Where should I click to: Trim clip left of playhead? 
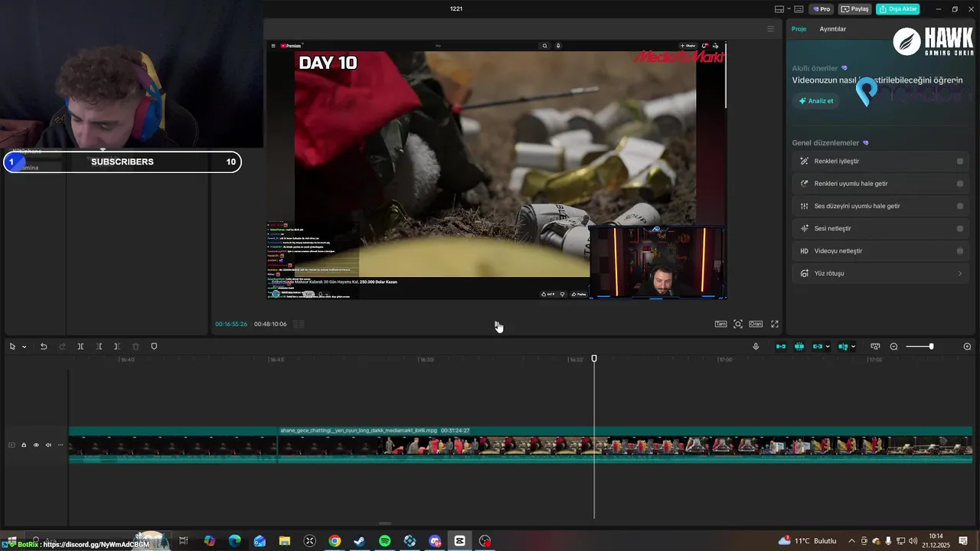pyautogui.click(x=99, y=347)
